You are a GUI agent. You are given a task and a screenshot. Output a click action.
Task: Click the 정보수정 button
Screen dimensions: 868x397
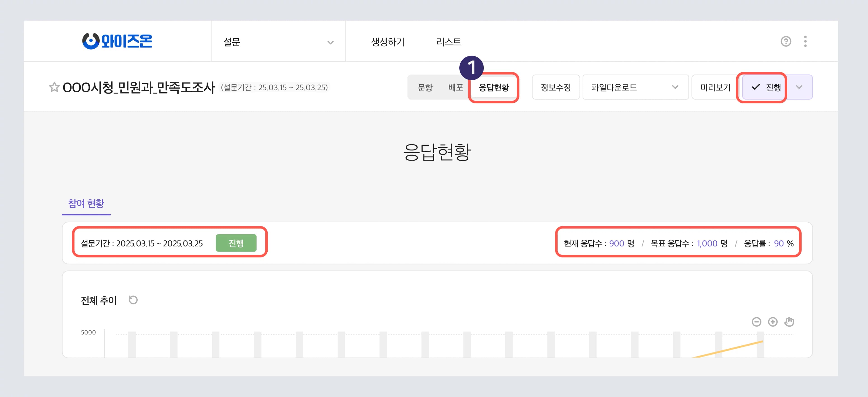coord(555,87)
